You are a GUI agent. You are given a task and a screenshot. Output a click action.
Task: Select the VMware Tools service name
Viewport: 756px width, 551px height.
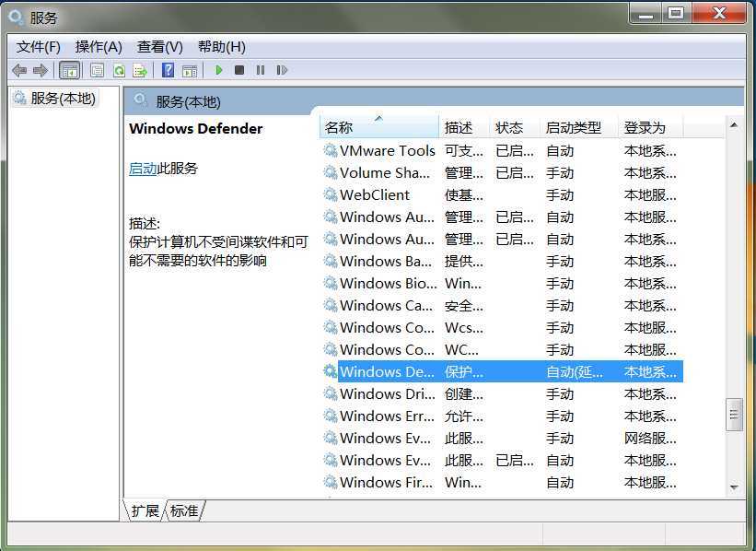[x=387, y=150]
